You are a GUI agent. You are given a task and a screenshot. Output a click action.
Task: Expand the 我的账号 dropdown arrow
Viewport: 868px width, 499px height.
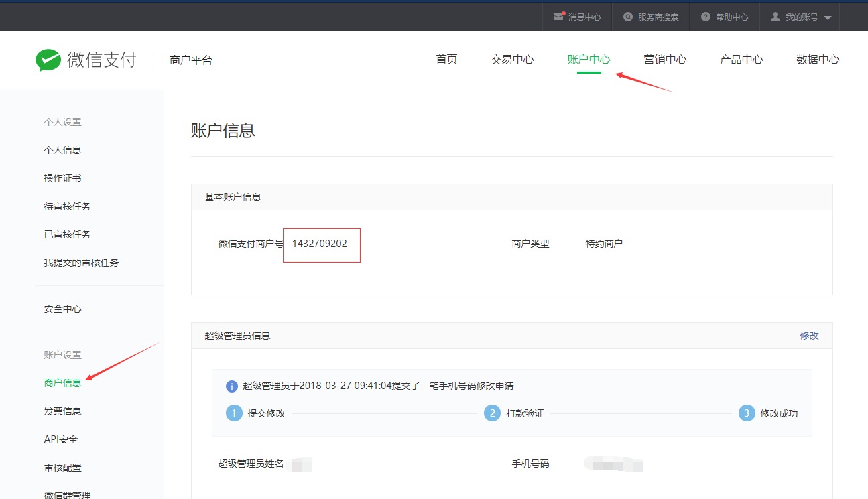coord(828,18)
